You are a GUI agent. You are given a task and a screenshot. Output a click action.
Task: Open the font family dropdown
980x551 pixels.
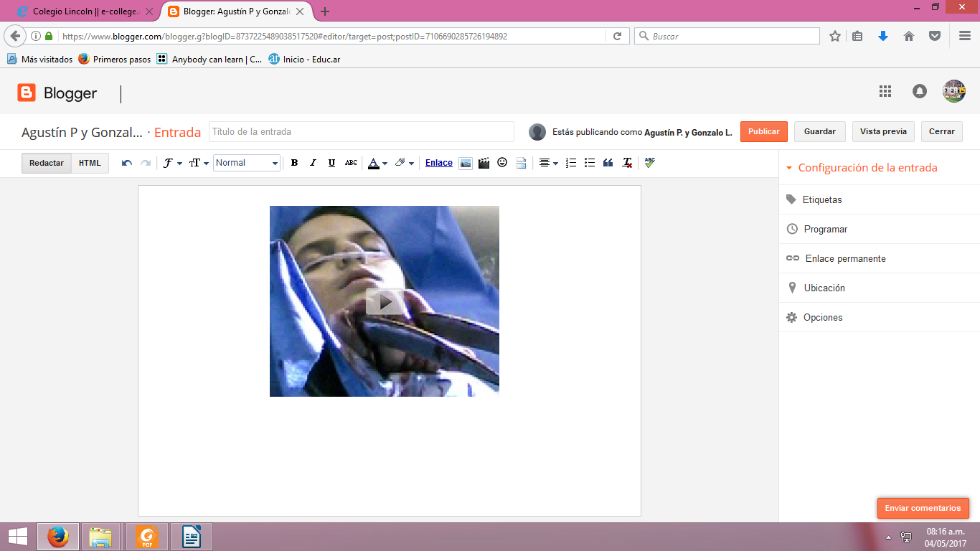[172, 163]
